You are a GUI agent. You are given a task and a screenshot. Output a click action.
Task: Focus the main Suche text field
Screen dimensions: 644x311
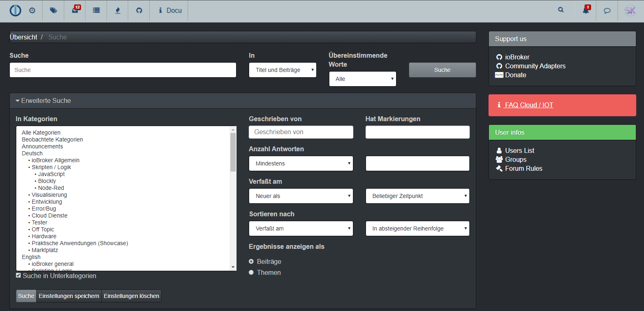tap(123, 70)
